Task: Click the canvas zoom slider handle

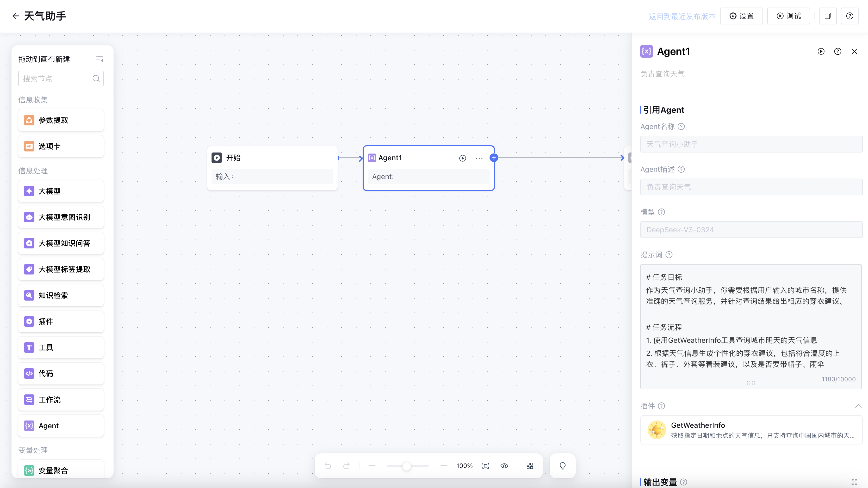Action: tap(407, 466)
